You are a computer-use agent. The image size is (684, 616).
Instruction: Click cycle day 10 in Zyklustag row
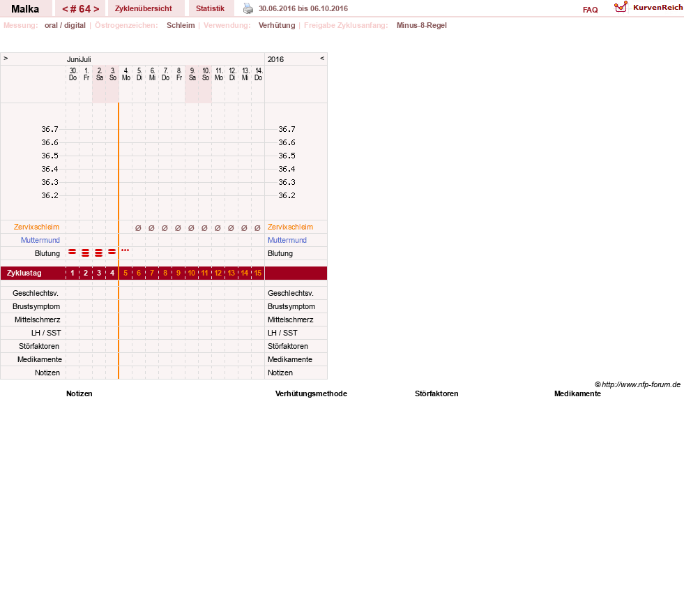tap(192, 273)
